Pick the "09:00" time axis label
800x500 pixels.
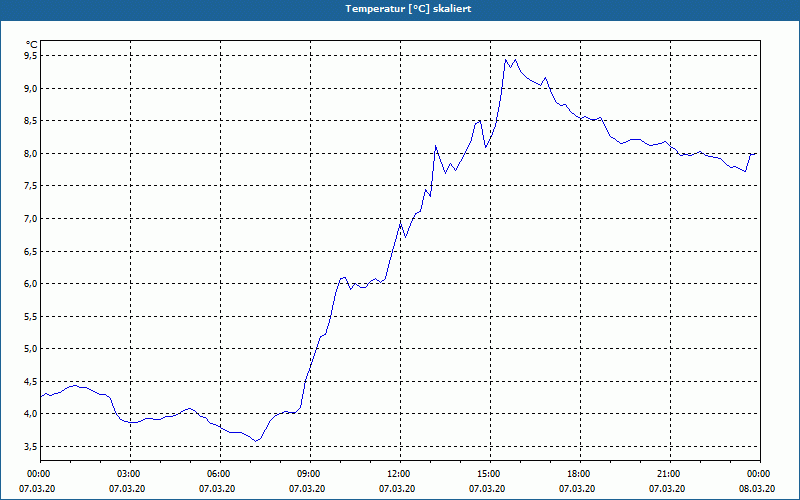307,474
